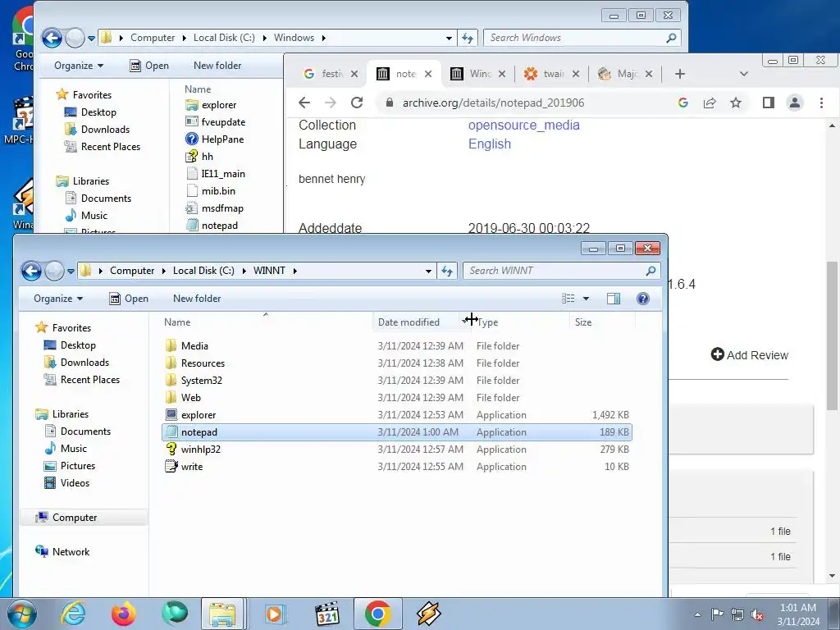
Task: Launch Internet Explorer from taskbar
Action: 73,614
